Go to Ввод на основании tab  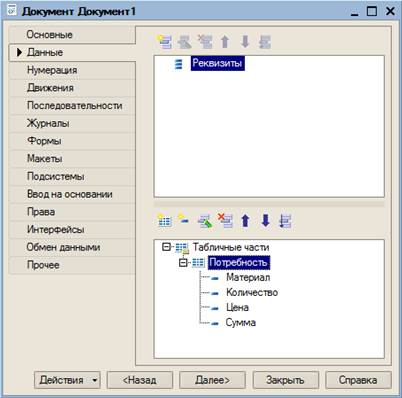click(72, 194)
